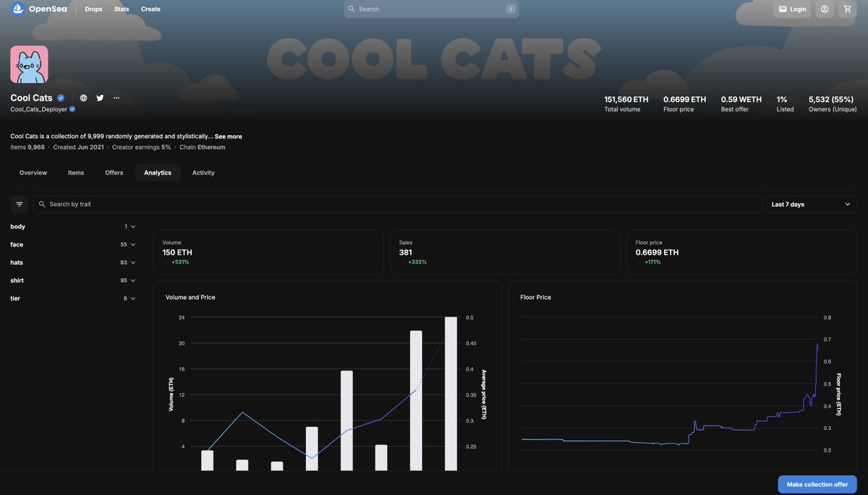Open the shopping cart icon
Screen dimensions: 868x495
coord(848,9)
